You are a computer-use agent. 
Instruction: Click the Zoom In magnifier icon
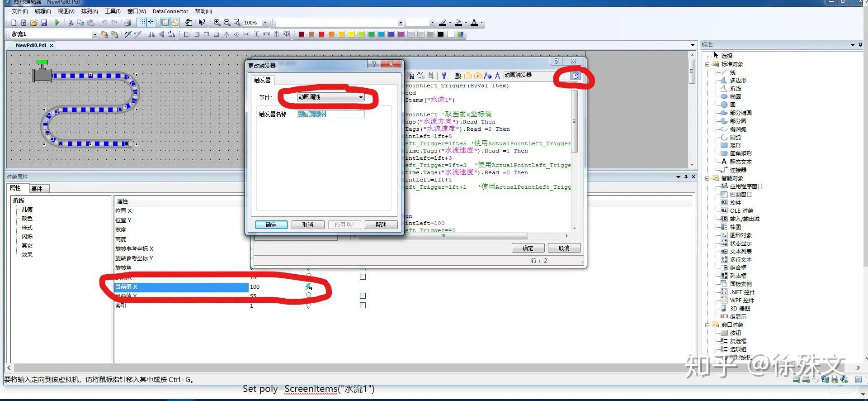[217, 23]
